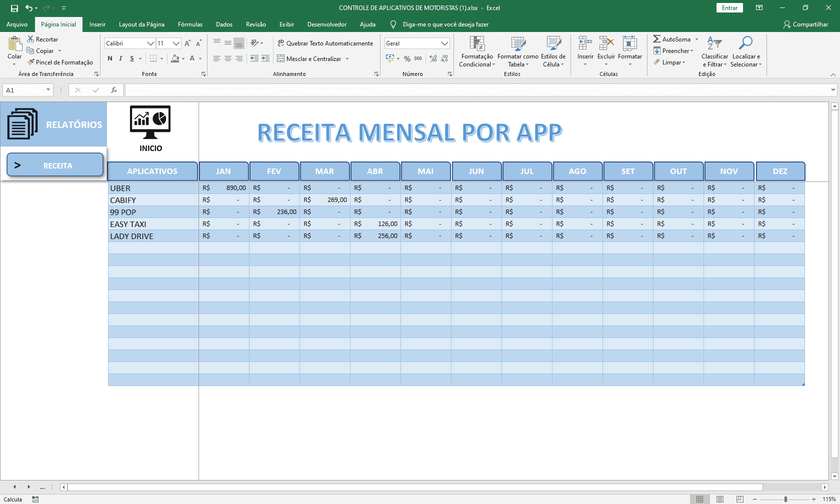Toggle italic (I) formatting
This screenshot has height=504, width=840.
120,58
